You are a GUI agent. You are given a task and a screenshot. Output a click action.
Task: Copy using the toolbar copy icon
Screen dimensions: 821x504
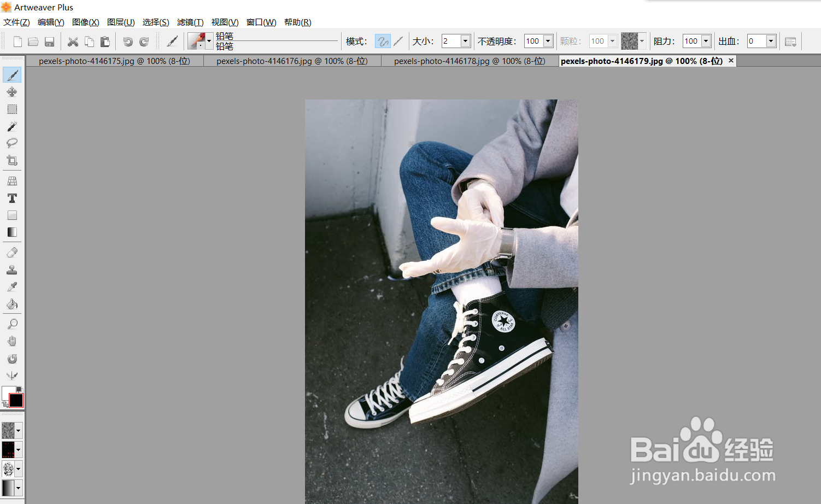coord(89,42)
